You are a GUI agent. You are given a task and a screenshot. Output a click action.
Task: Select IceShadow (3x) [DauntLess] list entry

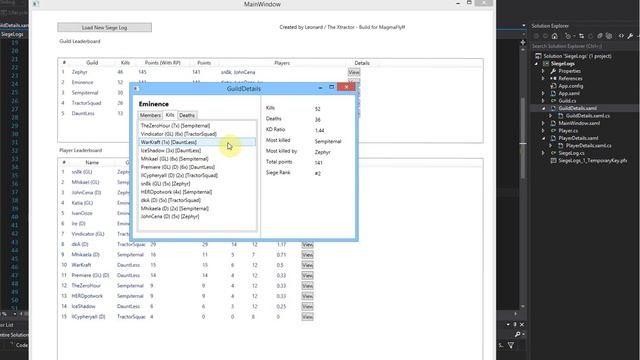[198, 151]
